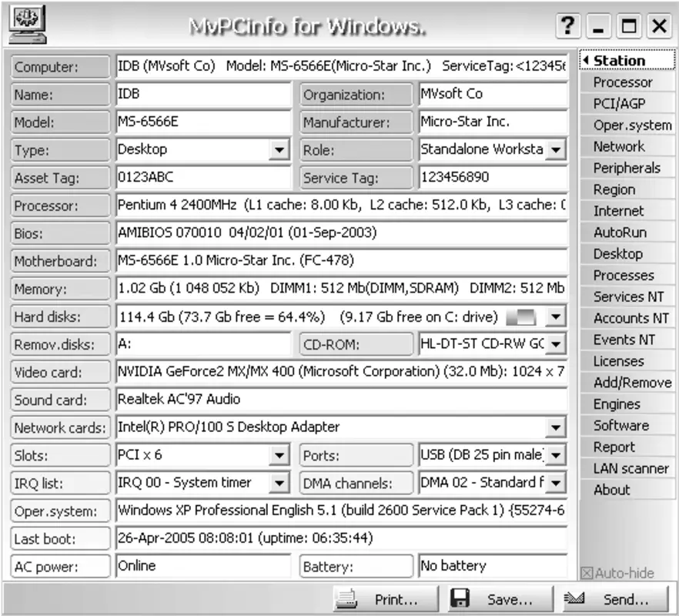Switch to the Internet section

pyautogui.click(x=627, y=211)
